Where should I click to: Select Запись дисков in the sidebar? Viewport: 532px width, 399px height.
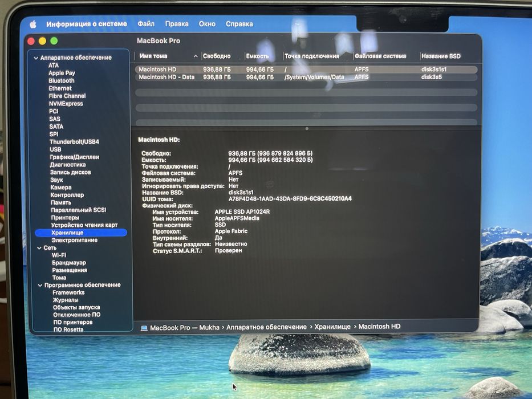pyautogui.click(x=71, y=172)
